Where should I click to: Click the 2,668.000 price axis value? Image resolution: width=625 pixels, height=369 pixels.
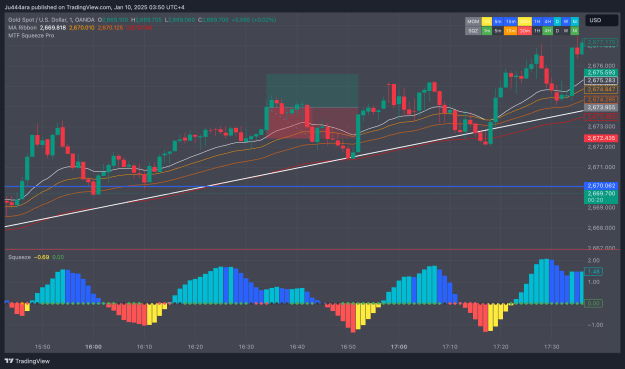[x=601, y=228]
